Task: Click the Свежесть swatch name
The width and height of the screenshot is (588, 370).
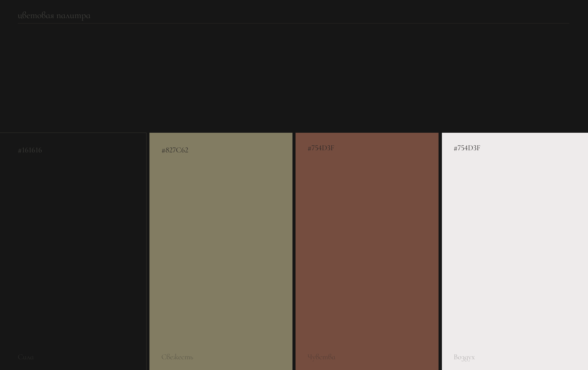Action: pyautogui.click(x=177, y=357)
